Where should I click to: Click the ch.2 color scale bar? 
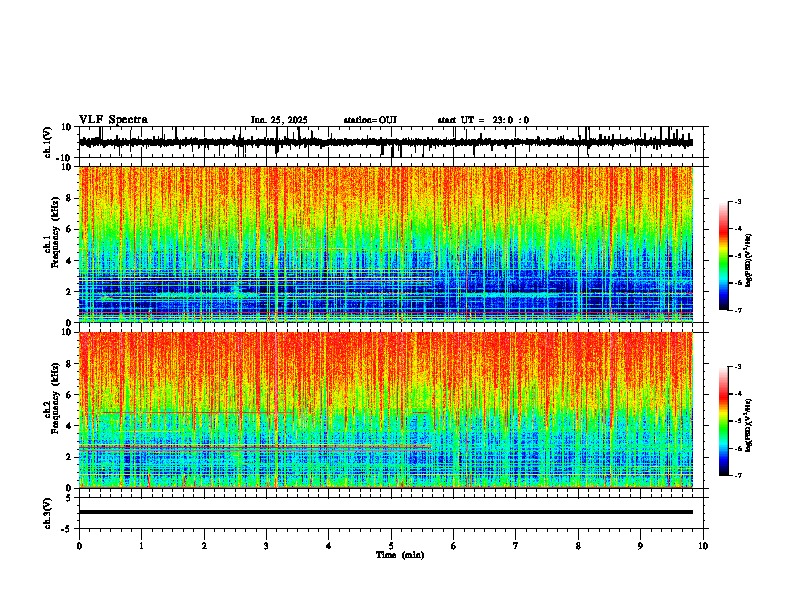[724, 421]
